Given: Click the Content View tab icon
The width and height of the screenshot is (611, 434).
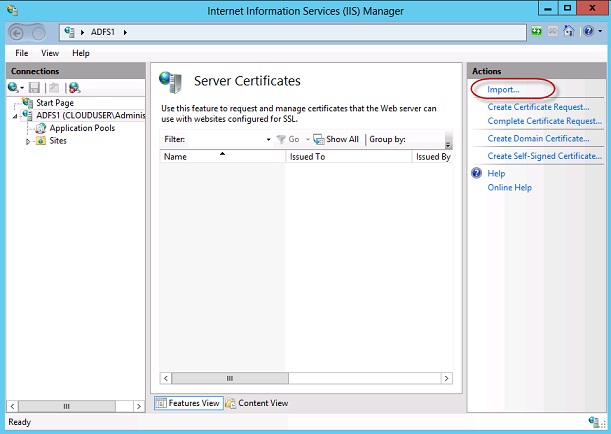Looking at the screenshot, I should pos(231,403).
